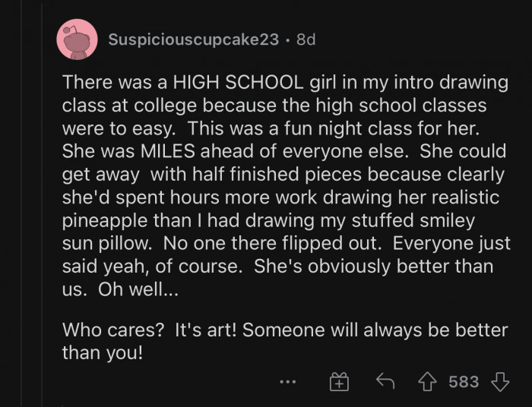
Task: Click the 'sun pillow' text
Action: pos(119,245)
